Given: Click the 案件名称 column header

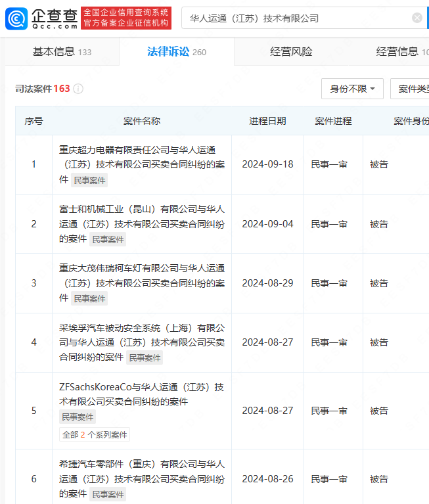Looking at the screenshot, I should tap(142, 121).
